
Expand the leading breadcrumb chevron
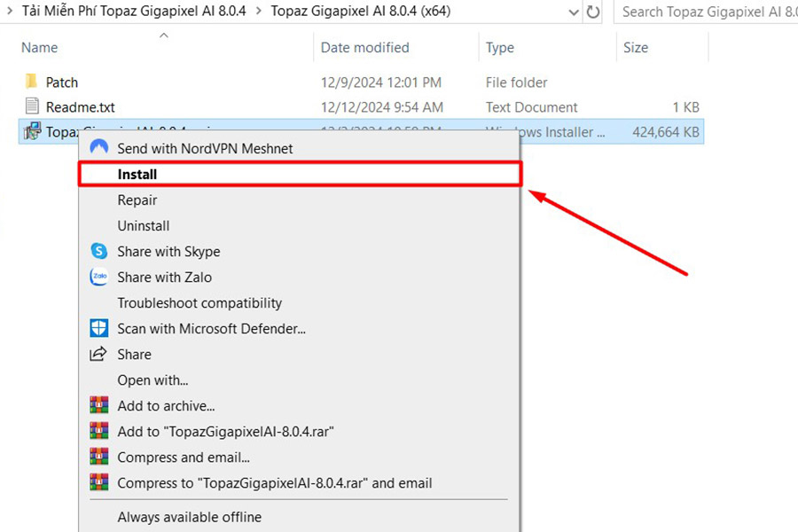point(9,11)
